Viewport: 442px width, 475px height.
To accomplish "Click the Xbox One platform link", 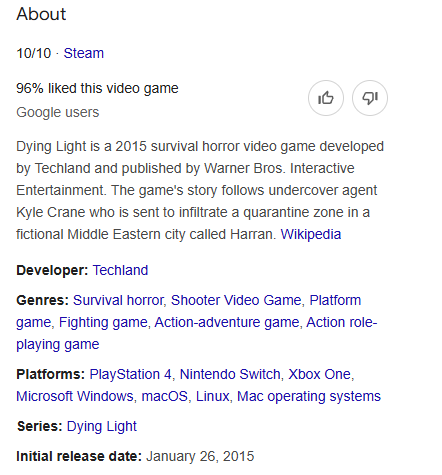I will coord(320,374).
